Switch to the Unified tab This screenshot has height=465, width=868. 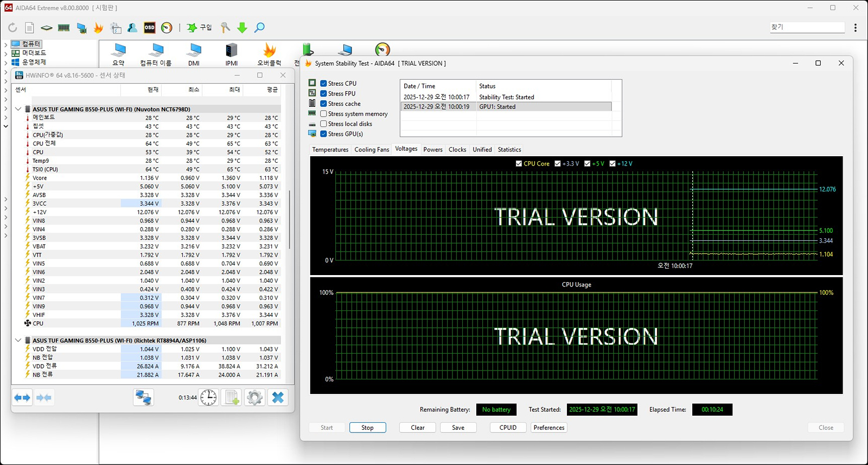482,150
